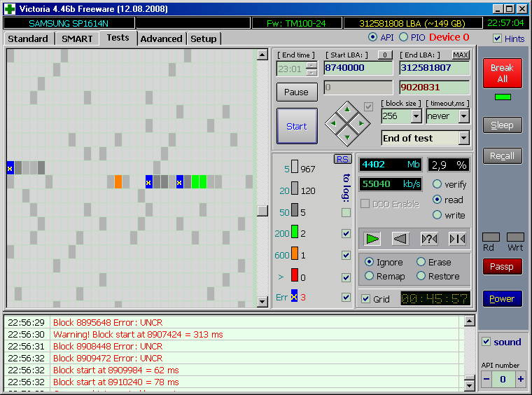Click the green cross Victoria application icon

coord(10,9)
